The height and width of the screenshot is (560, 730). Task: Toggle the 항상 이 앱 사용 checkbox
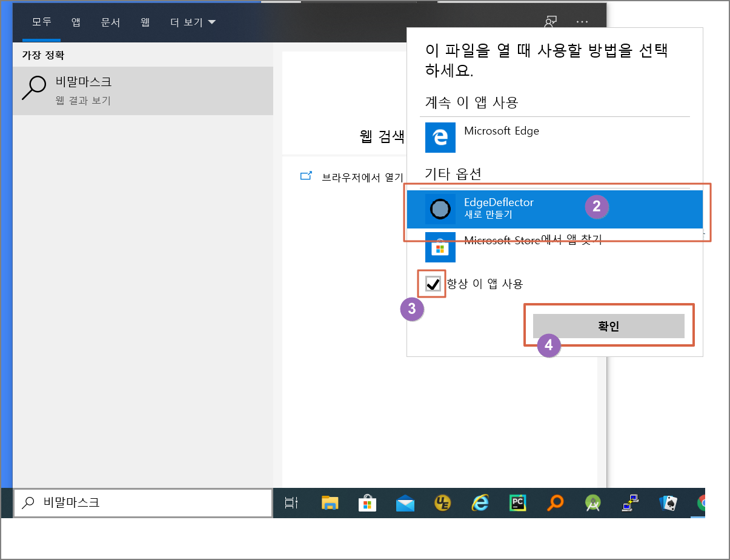pos(433,283)
